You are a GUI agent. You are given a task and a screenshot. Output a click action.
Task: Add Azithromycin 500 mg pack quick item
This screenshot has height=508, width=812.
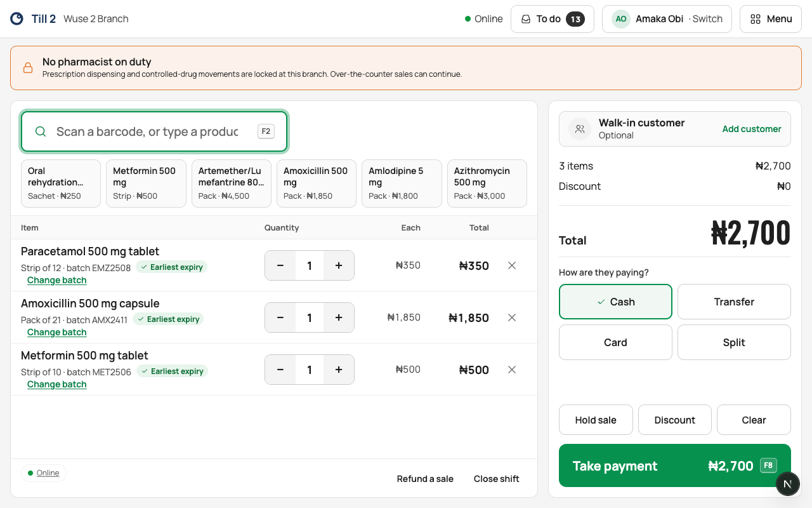click(487, 184)
